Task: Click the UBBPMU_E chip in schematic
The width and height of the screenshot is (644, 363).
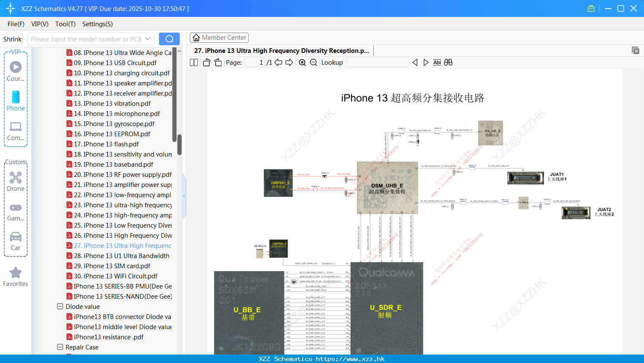Action: pos(278,183)
